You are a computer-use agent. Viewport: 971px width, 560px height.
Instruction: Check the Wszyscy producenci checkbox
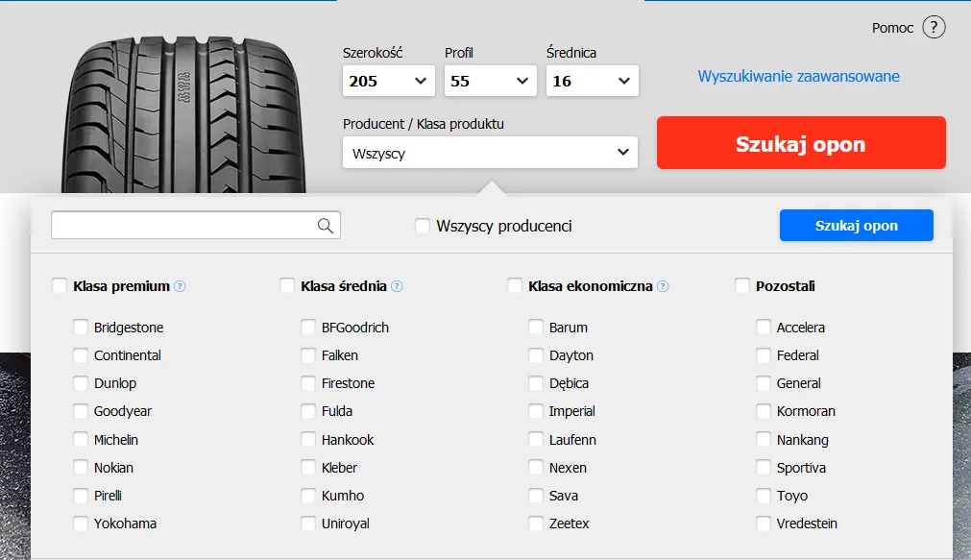click(x=423, y=226)
